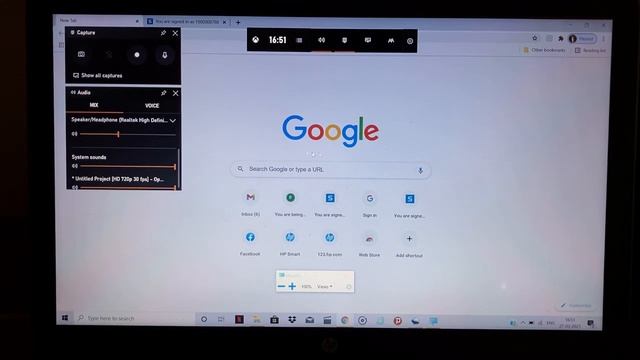Open Task View on the taskbar
The image size is (640, 360).
tap(221, 320)
